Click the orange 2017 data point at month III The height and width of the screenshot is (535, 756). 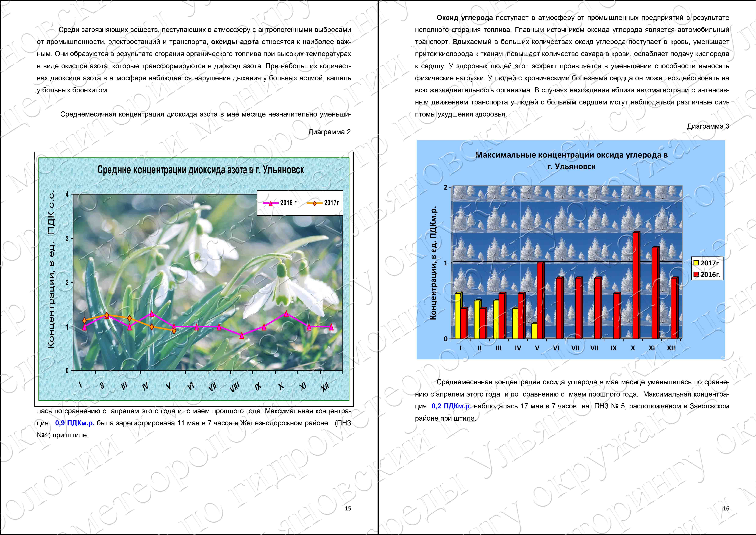(129, 318)
